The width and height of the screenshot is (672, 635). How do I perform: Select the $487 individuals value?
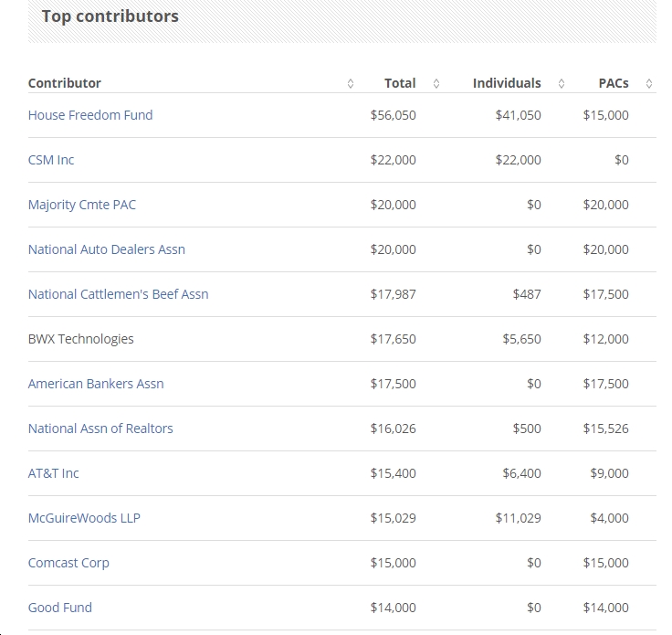click(527, 294)
